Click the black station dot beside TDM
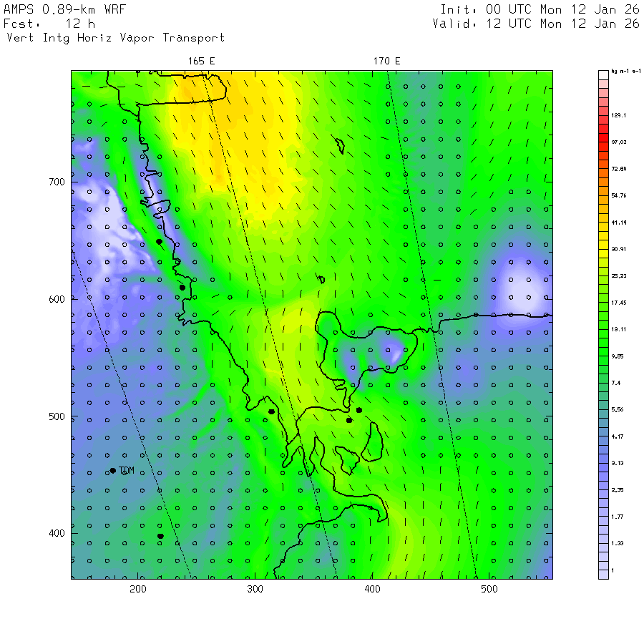Screen dimensions: 644x644 (113, 471)
